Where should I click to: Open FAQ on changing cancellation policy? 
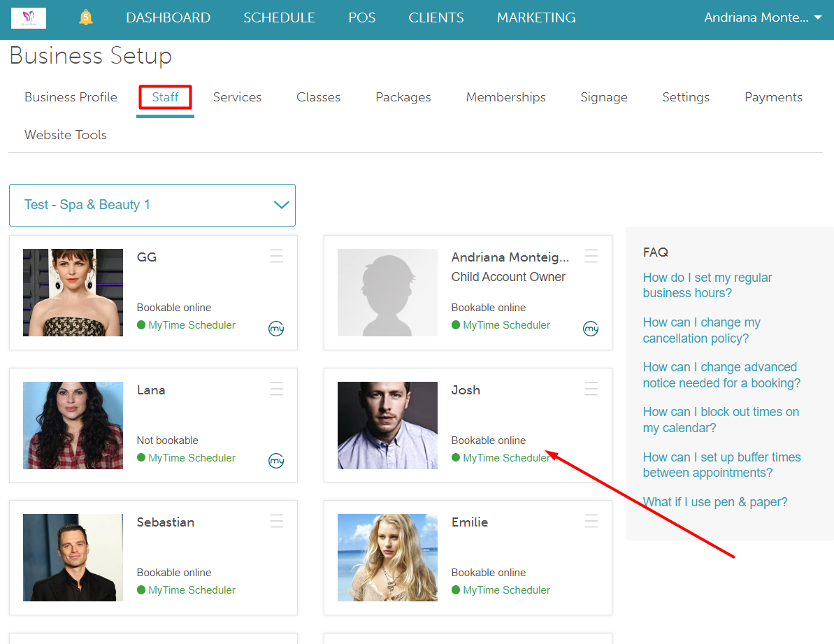pyautogui.click(x=702, y=330)
